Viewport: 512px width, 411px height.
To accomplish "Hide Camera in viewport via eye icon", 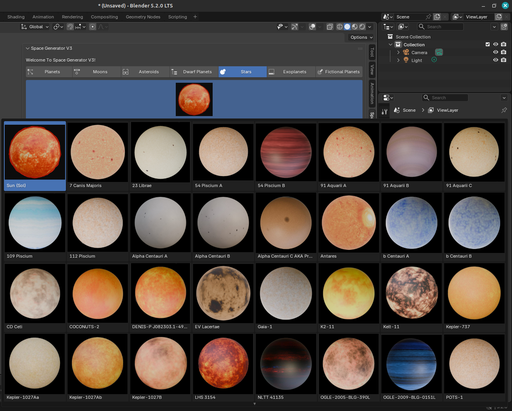I will [x=496, y=52].
